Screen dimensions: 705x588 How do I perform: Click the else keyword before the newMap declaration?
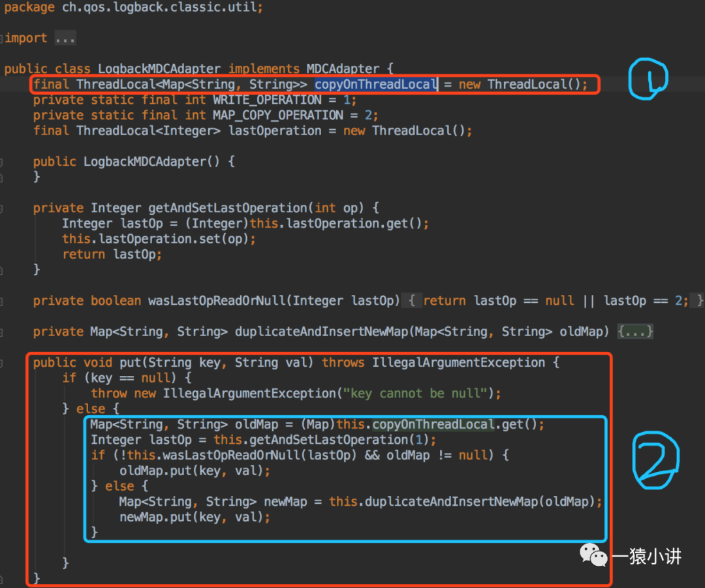[x=119, y=486]
